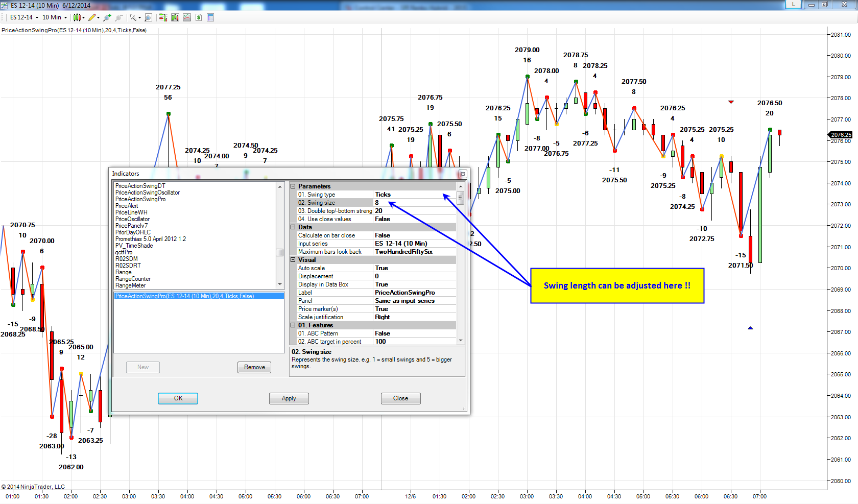The width and height of the screenshot is (858, 504).
Task: Close the Indicators dialog with the X icon
Action: pos(462,174)
